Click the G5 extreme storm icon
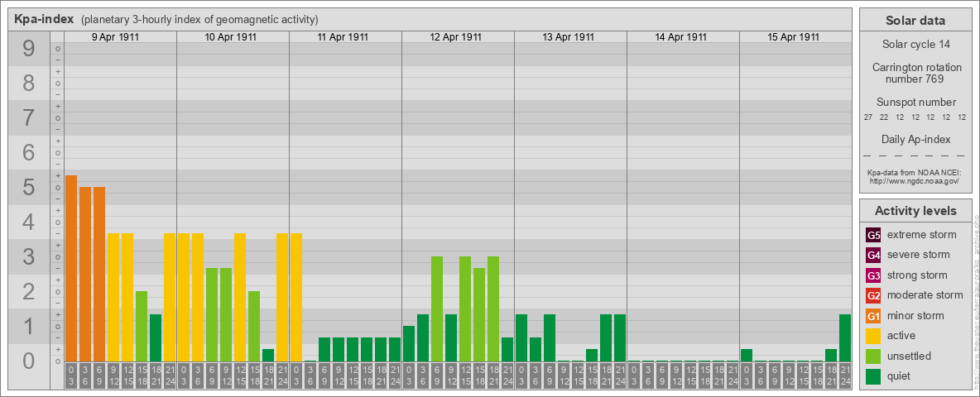Image resolution: width=980 pixels, height=397 pixels. (873, 235)
